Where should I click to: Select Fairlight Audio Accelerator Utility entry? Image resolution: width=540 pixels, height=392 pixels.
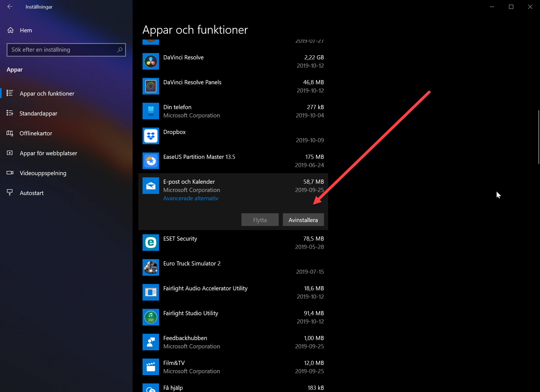205,288
